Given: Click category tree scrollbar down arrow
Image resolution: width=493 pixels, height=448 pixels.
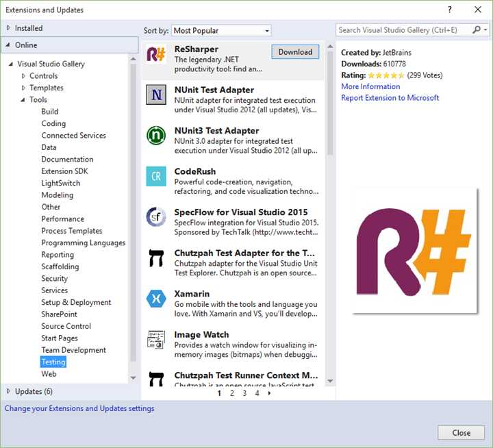Looking at the screenshot, I should 134,378.
